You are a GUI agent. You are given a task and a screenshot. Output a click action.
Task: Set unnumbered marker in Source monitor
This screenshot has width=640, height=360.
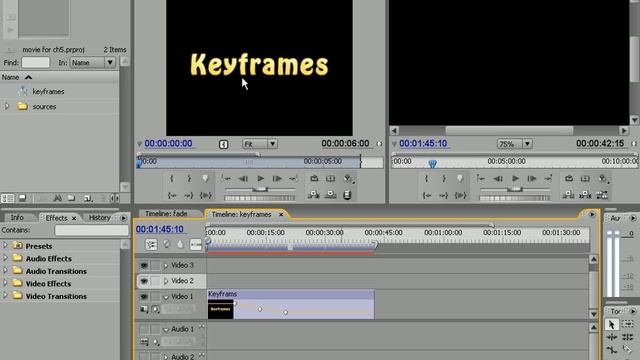(205, 178)
